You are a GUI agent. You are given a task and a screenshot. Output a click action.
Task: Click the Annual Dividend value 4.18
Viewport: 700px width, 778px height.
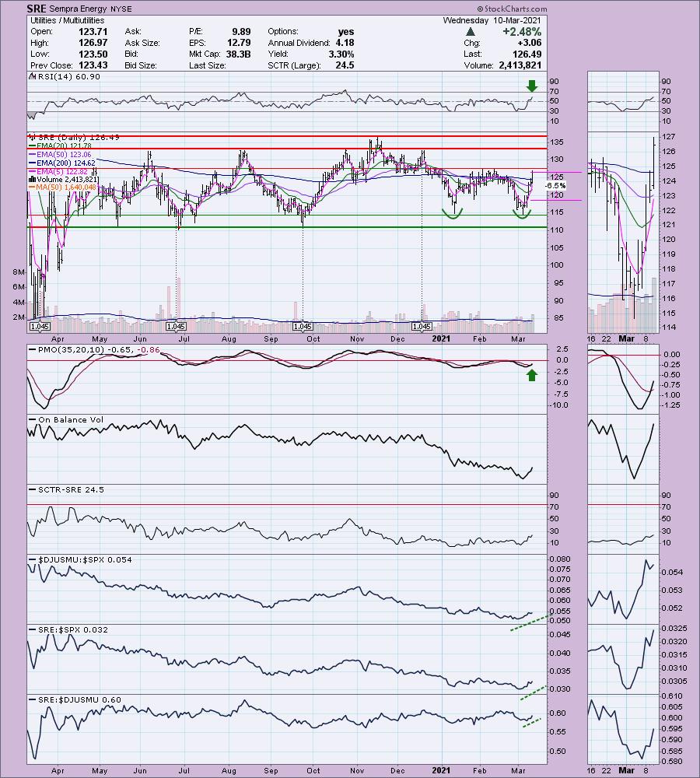click(345, 43)
